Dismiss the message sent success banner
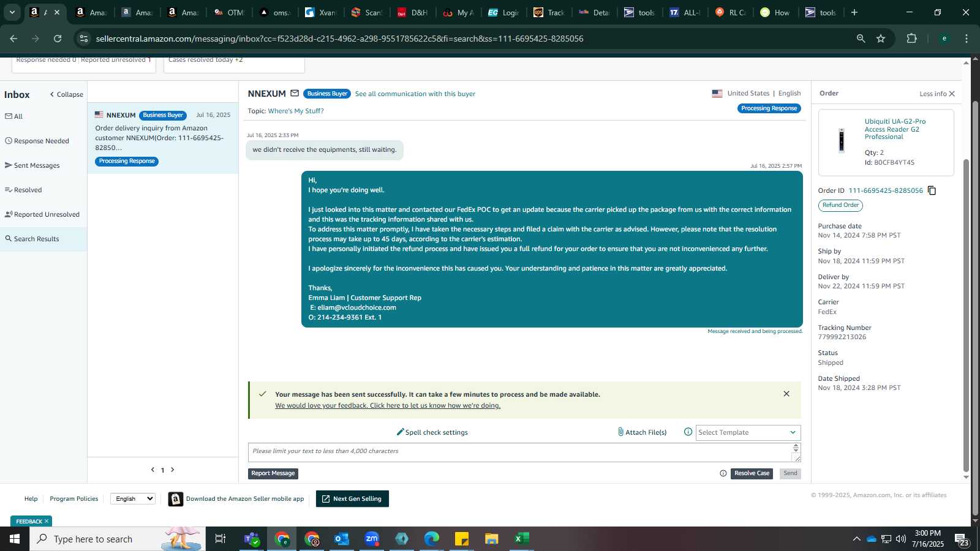Screen dimensions: 980x551 pyautogui.click(x=786, y=394)
